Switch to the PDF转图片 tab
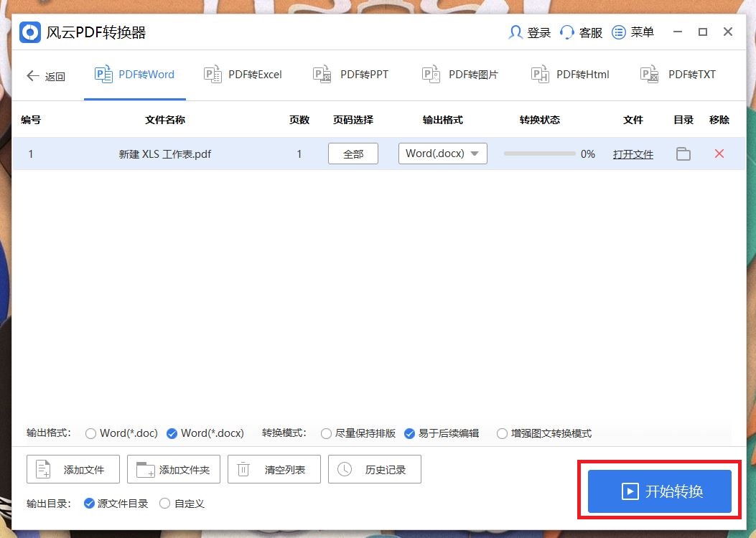 (x=459, y=75)
